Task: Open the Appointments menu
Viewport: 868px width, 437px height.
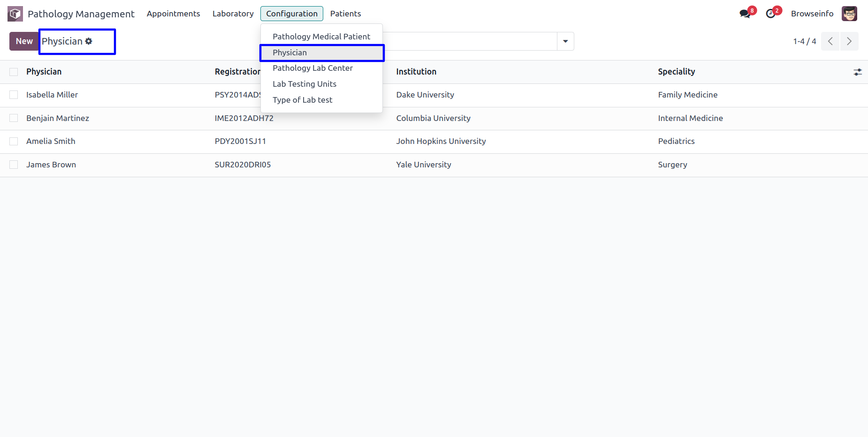Action: tap(173, 14)
